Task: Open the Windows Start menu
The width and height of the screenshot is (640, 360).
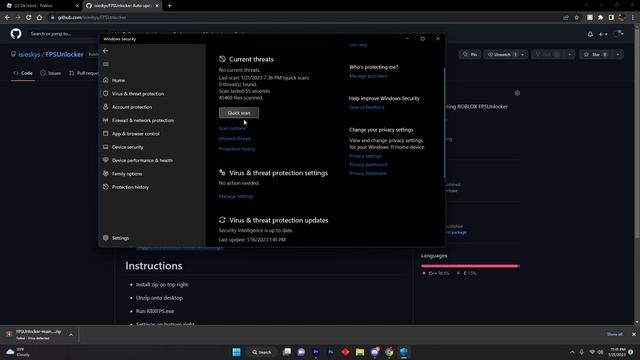Action: (x=236, y=352)
